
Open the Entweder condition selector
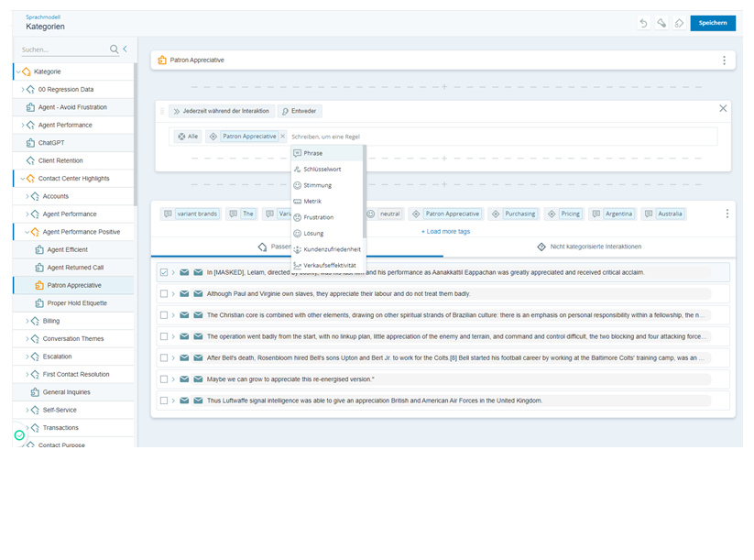[x=299, y=111]
